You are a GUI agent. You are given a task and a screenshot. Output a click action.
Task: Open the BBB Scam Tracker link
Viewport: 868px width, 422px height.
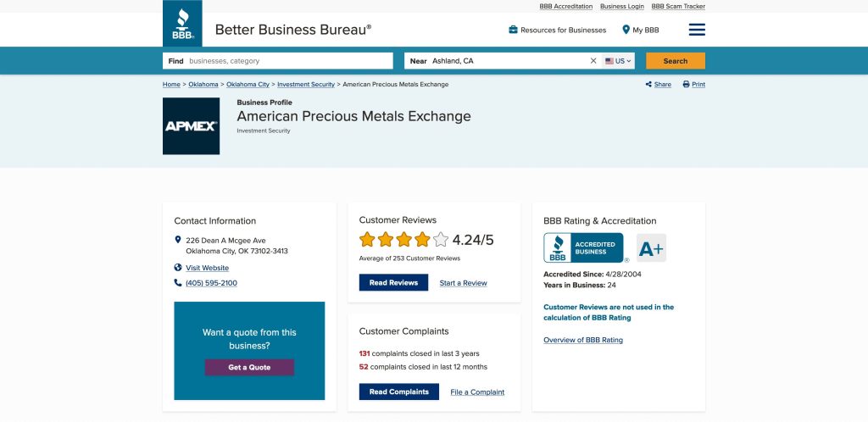[678, 6]
